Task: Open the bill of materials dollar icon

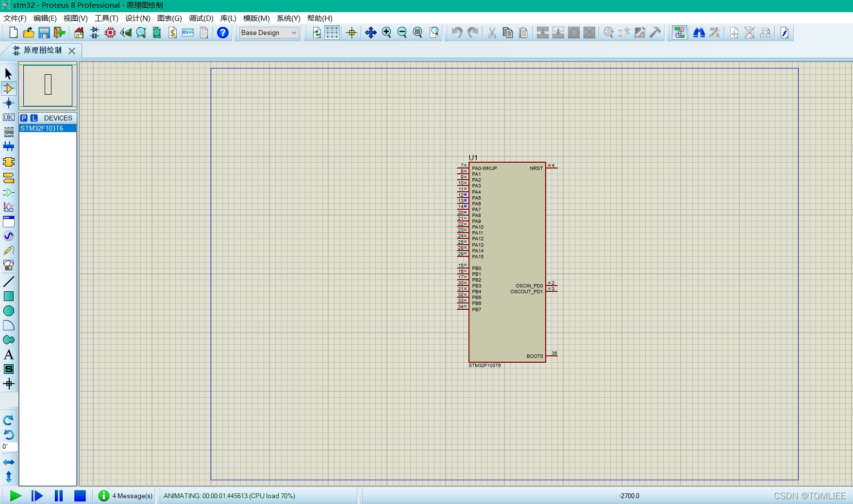Action: point(172,33)
